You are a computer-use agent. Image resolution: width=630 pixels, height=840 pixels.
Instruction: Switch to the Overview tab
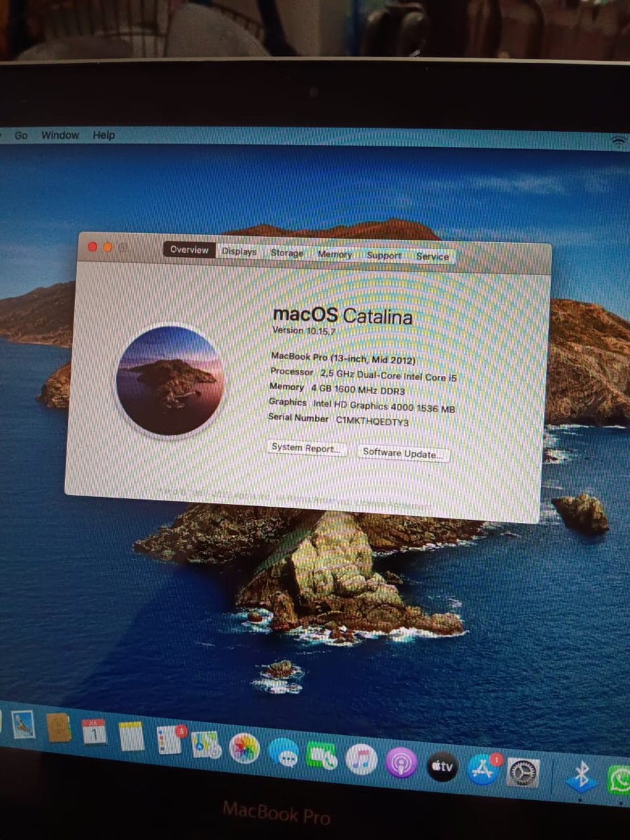click(x=189, y=250)
